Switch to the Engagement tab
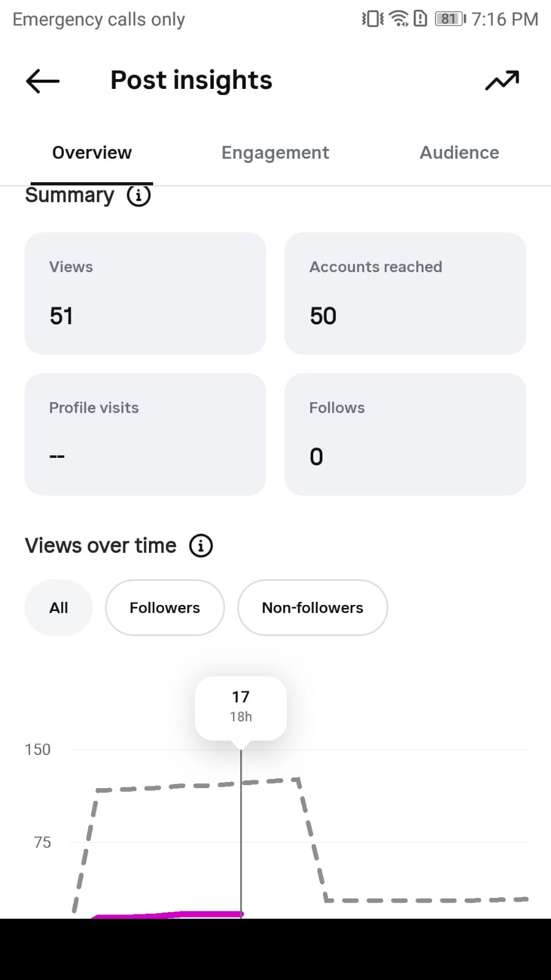Screen dimensions: 551x980 tap(275, 153)
